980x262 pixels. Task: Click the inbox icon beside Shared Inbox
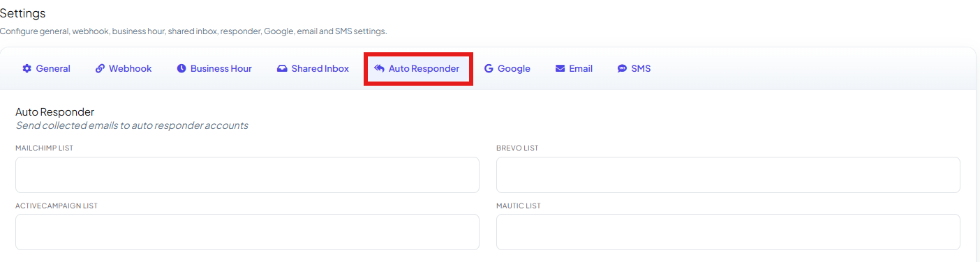pyautogui.click(x=282, y=68)
